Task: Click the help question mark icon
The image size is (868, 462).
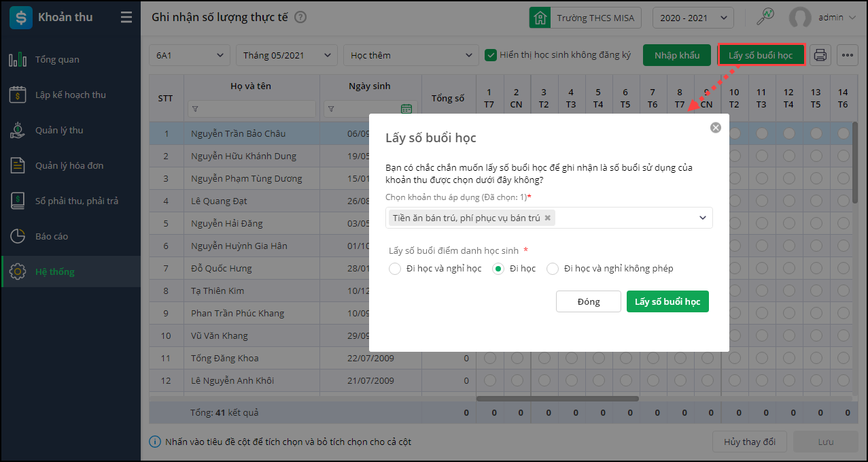Action: coord(300,18)
